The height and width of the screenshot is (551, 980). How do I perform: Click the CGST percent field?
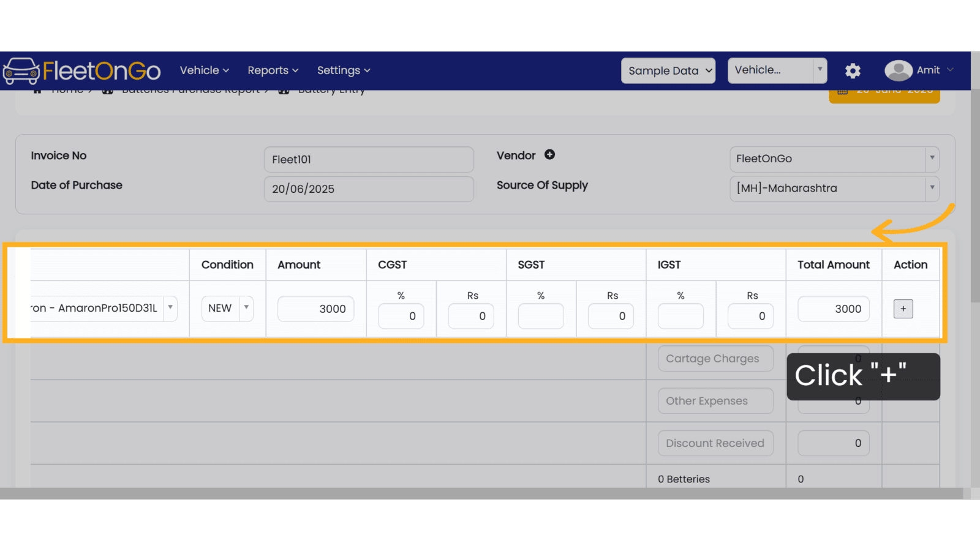click(x=401, y=316)
